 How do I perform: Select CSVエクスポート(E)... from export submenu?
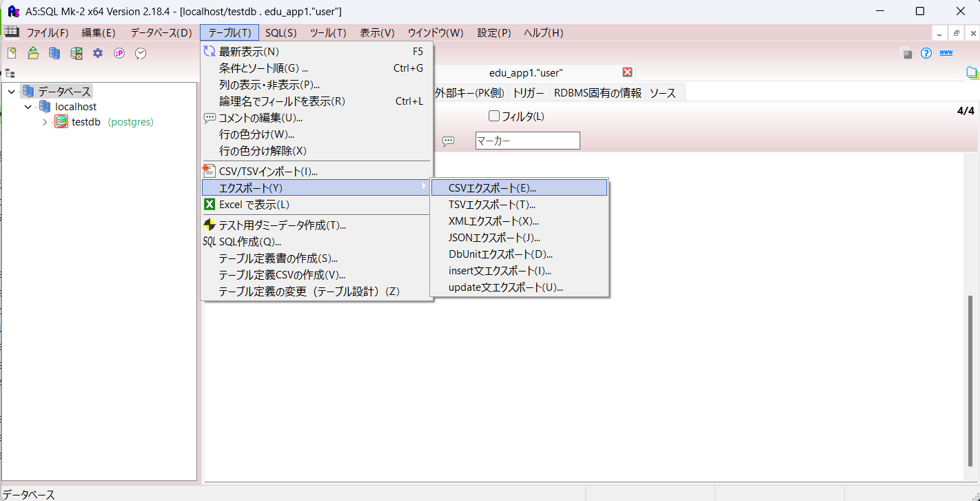point(519,187)
